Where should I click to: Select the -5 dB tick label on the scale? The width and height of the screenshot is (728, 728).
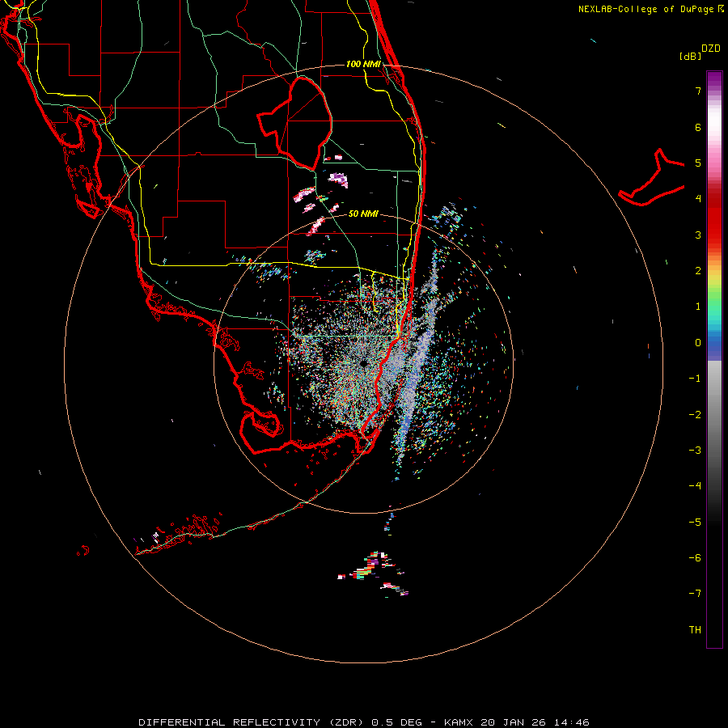695,523
